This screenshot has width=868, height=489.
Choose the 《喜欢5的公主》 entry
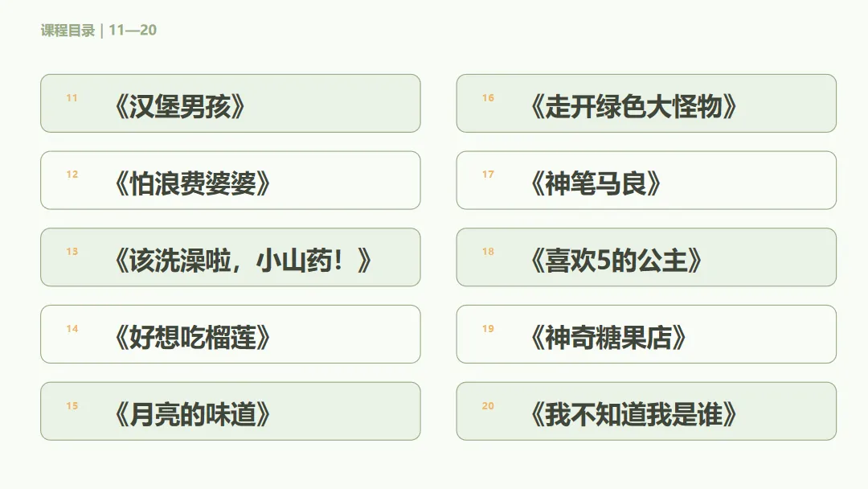[x=646, y=257]
